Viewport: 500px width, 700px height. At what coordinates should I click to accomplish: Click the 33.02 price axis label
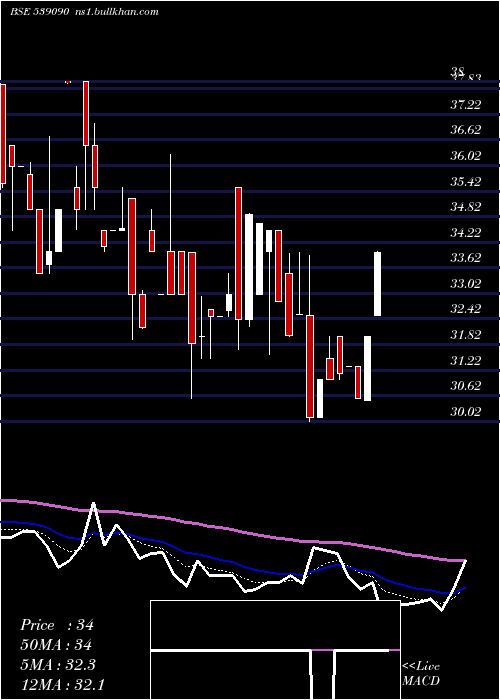click(x=466, y=283)
